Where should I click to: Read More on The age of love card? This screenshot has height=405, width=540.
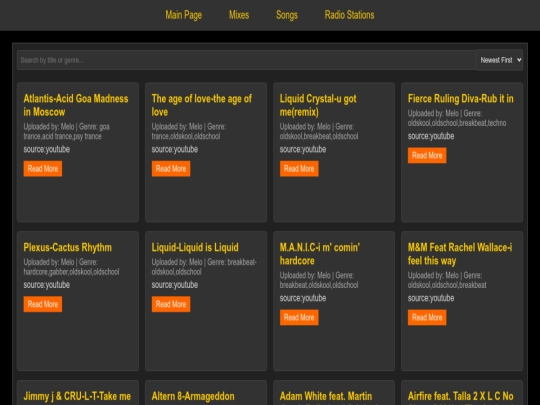(x=171, y=169)
